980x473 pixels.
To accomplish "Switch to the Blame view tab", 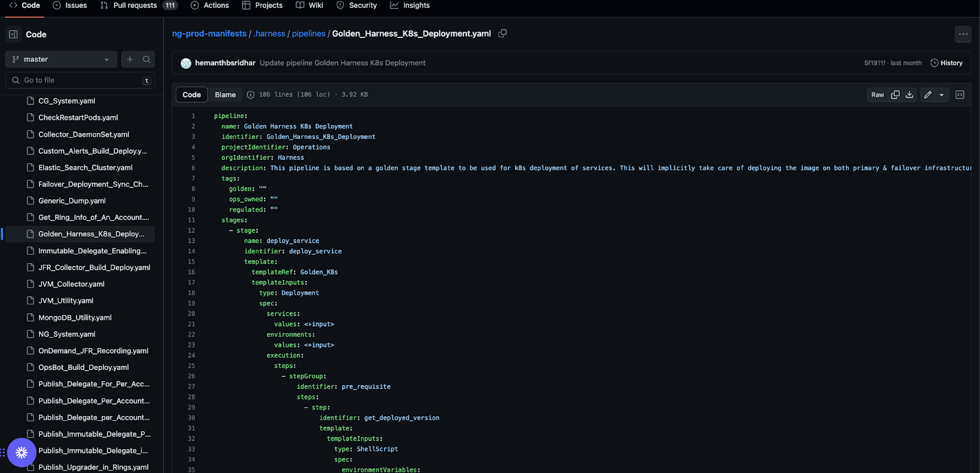I will (225, 94).
